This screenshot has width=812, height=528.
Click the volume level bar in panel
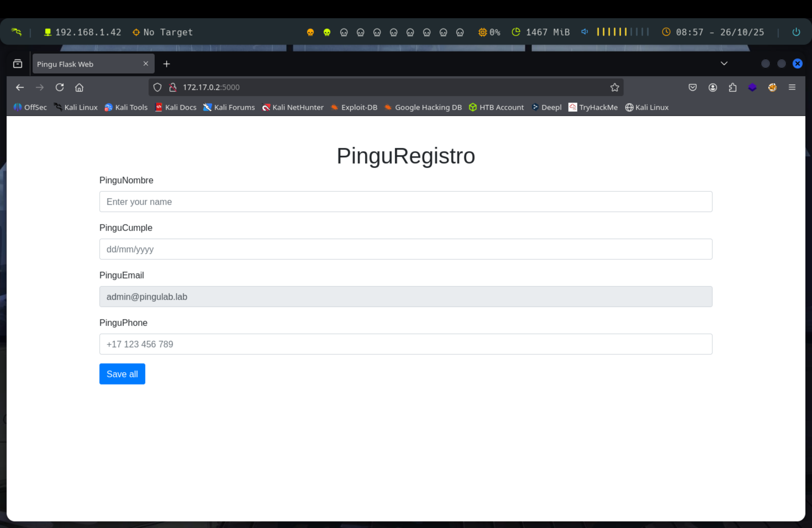click(622, 32)
